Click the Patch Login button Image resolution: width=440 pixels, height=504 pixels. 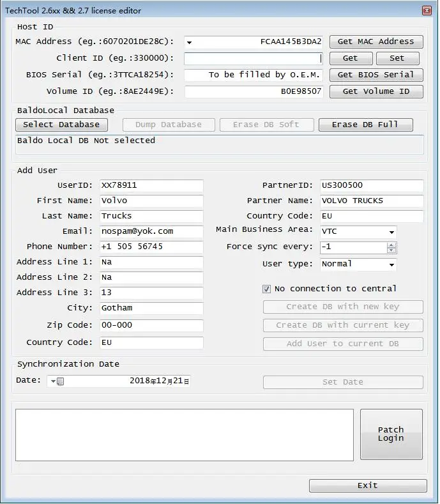(x=391, y=434)
